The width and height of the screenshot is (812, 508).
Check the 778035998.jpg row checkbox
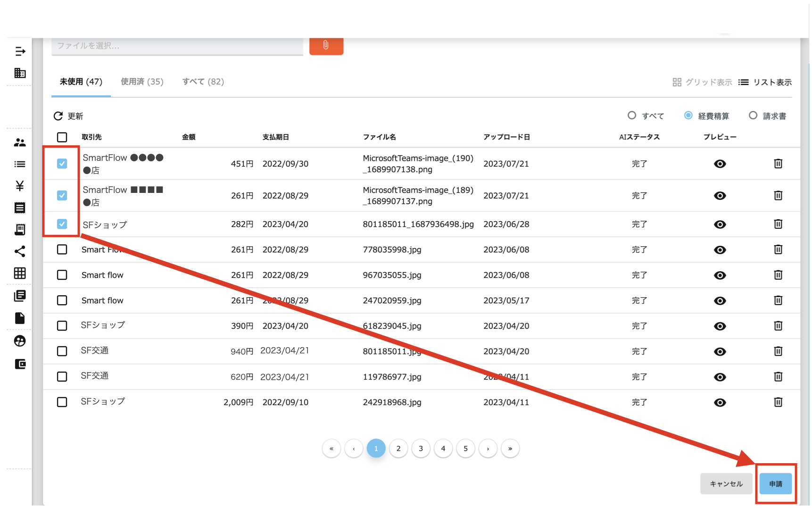[x=62, y=250]
